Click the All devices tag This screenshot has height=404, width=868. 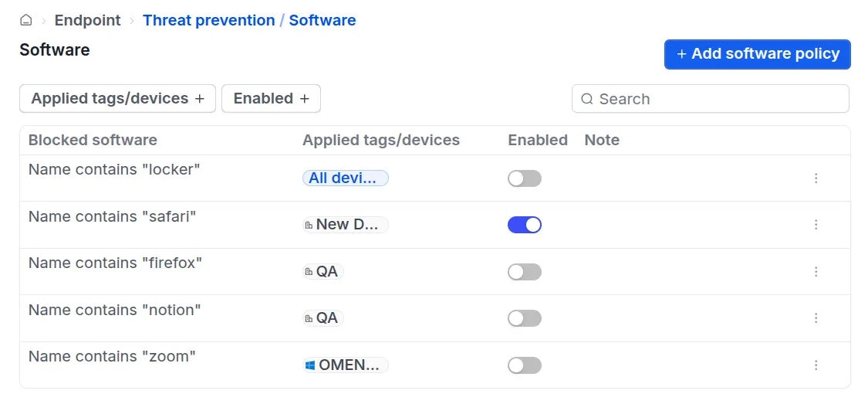(345, 178)
